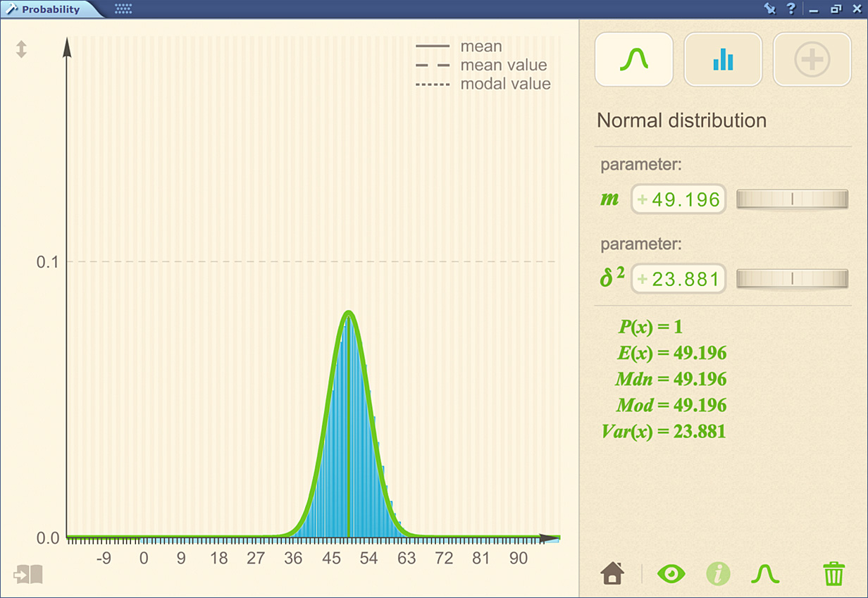The image size is (868, 598).
Task: Delete the distribution with the trash icon
Action: [833, 573]
